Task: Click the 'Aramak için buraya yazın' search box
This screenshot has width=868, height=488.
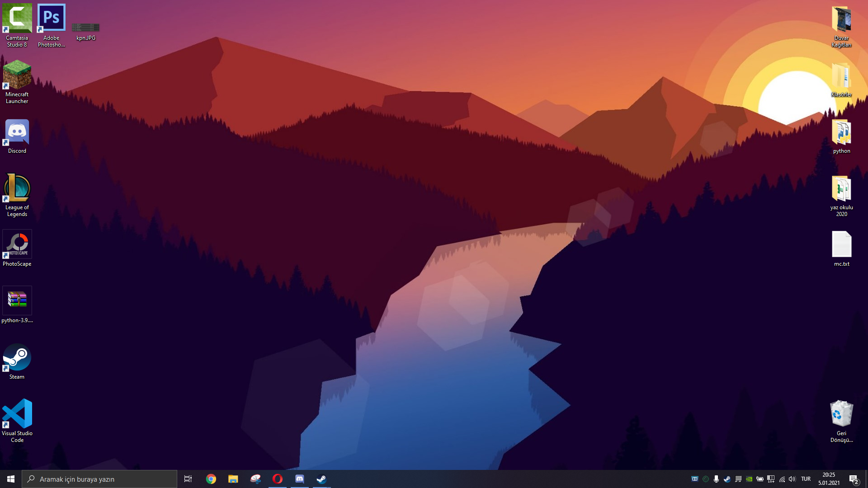Action: click(x=99, y=479)
